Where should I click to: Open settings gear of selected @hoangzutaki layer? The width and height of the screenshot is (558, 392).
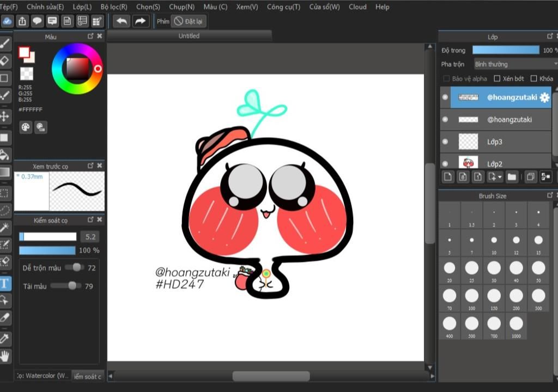[x=544, y=97]
